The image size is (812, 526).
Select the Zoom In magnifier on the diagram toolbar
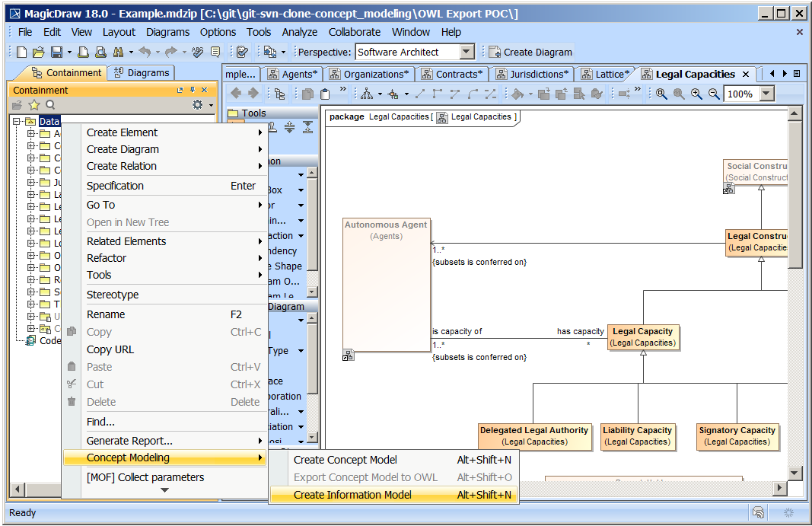click(x=695, y=94)
